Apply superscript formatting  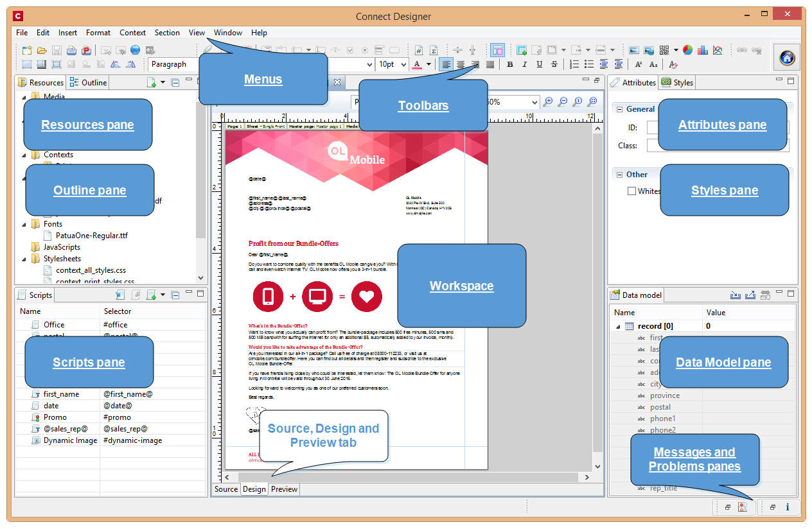pos(638,64)
